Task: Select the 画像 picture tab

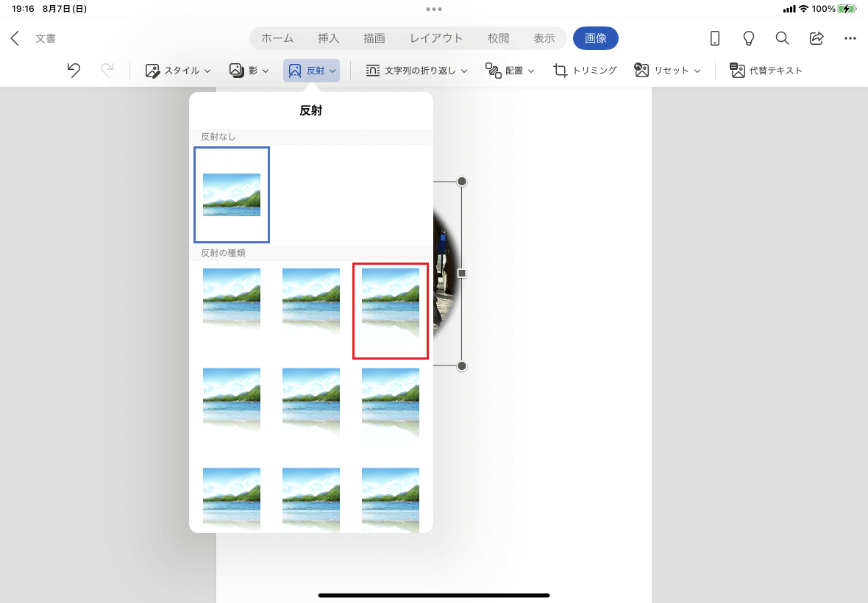Action: tap(596, 38)
